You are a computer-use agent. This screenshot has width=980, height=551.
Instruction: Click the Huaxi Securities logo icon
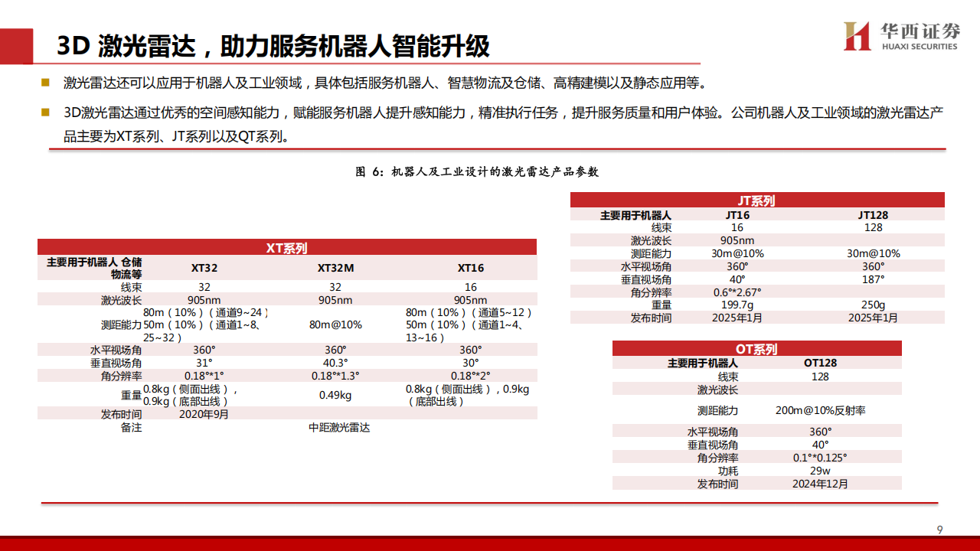857,36
